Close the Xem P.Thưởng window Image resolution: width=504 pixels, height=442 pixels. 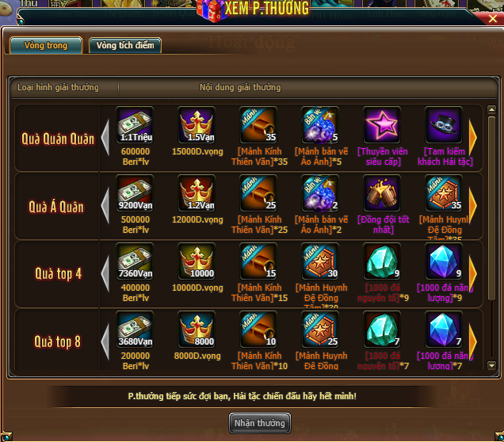click(x=492, y=19)
